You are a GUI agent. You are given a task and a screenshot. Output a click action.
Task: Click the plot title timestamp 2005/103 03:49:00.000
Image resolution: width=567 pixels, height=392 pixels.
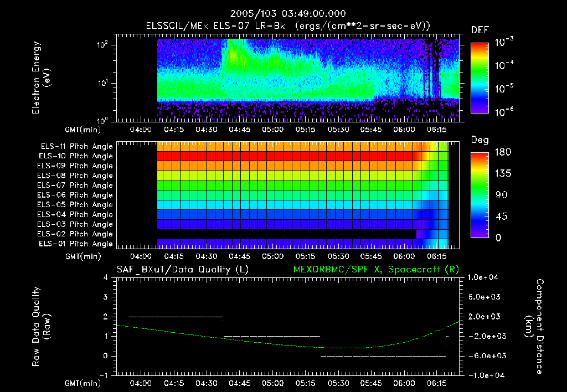click(288, 14)
